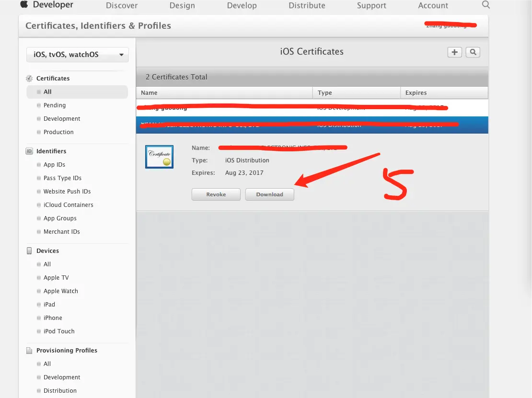
Task: Click the plus button to add certificate
Action: click(454, 52)
